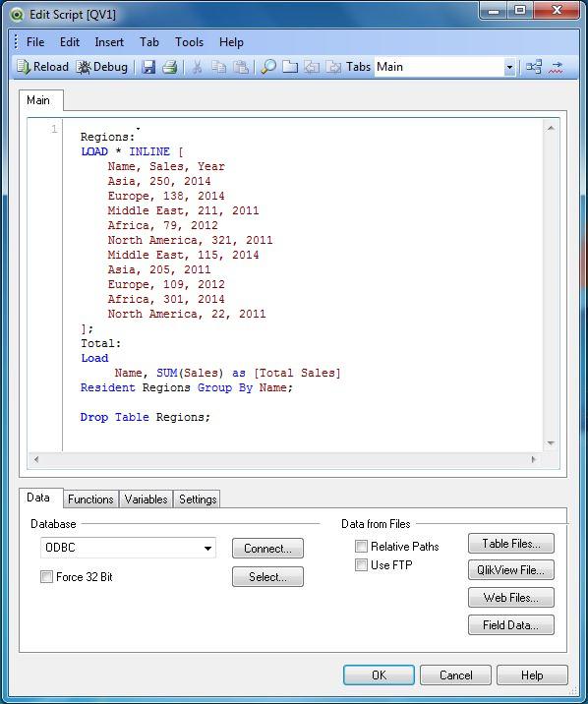Click the Paste clipboard icon
This screenshot has height=704, width=588.
point(241,67)
